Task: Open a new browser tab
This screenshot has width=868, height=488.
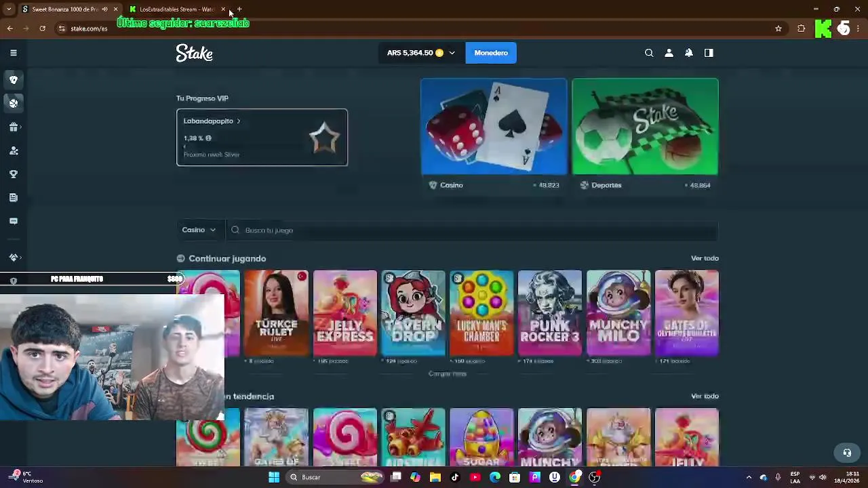Action: pos(239,9)
